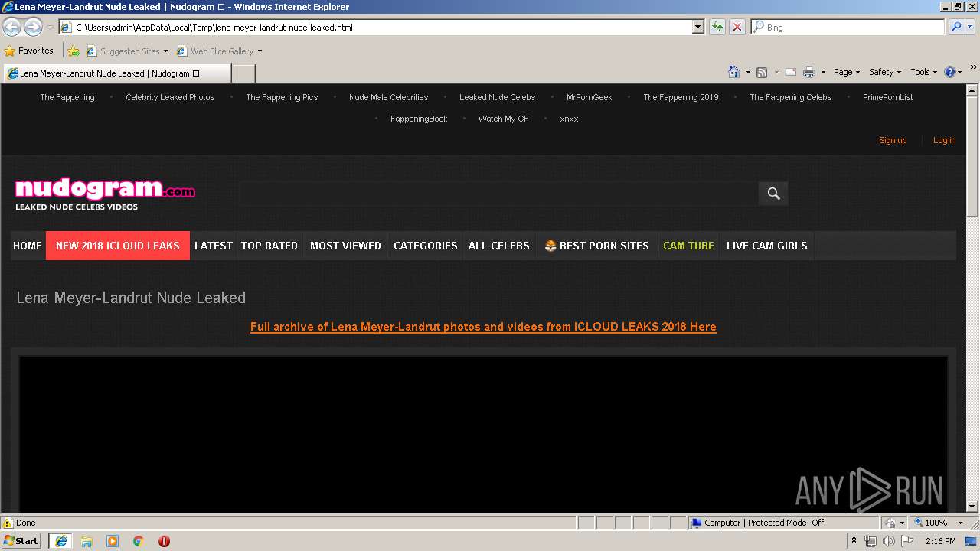Click TOP RATED in site navigation
Image resolution: width=980 pixels, height=551 pixels.
[269, 246]
